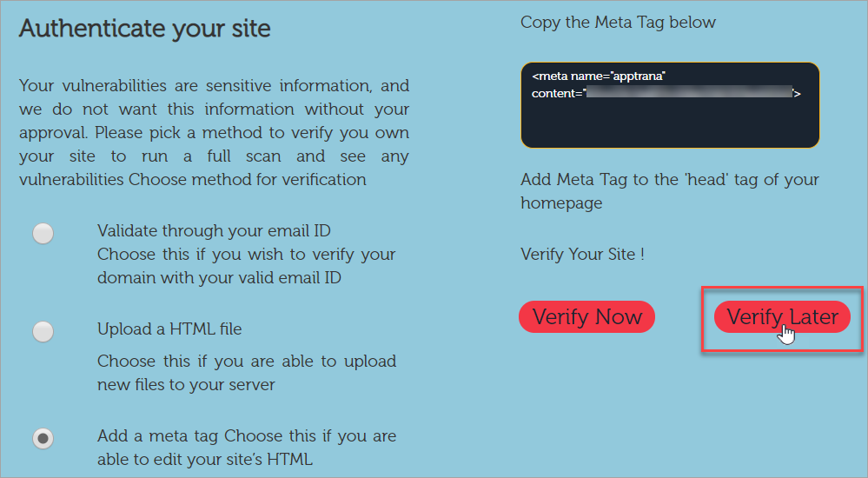Click the 'upload new files to your server' description
Image resolution: width=868 pixels, height=478 pixels.
click(x=247, y=373)
